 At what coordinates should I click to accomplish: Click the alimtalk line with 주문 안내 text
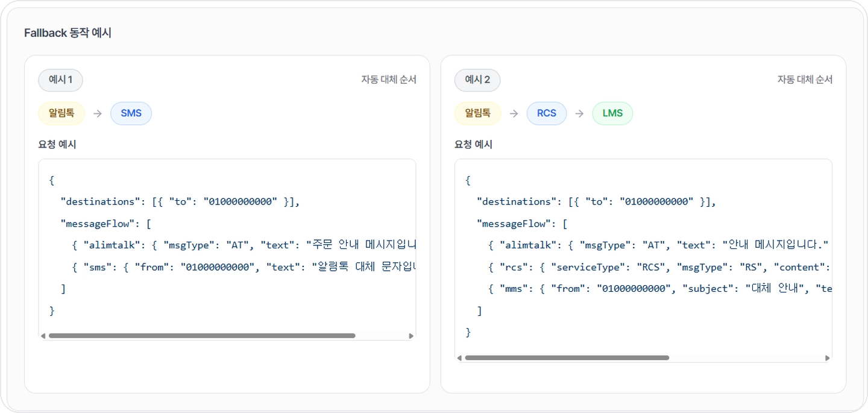point(244,245)
